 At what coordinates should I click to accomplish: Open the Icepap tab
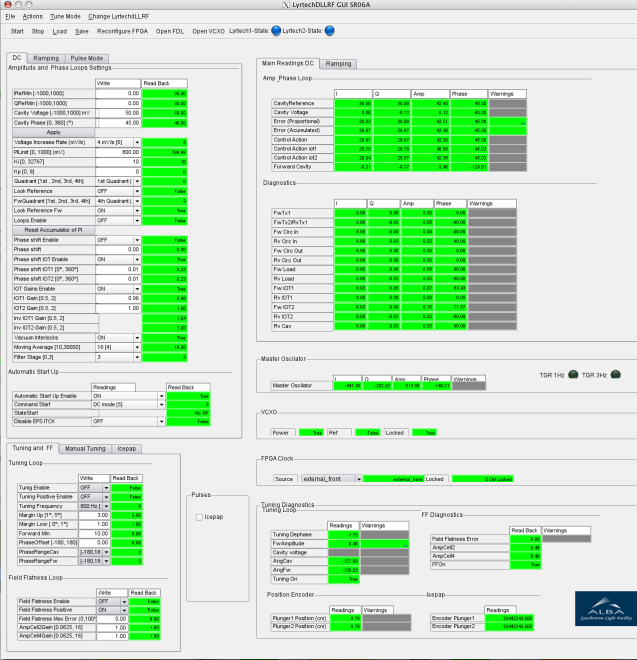click(x=127, y=449)
